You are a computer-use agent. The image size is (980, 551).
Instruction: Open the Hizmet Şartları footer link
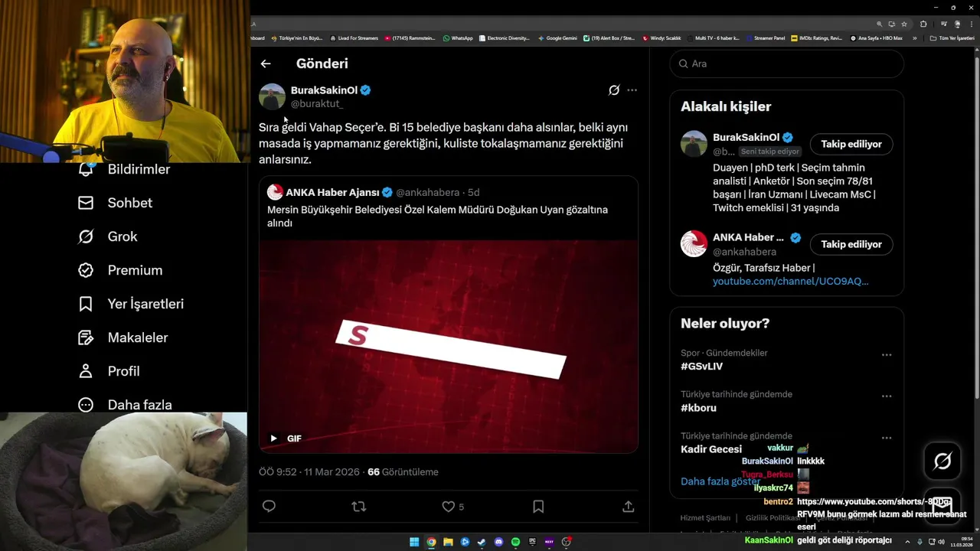coord(705,518)
